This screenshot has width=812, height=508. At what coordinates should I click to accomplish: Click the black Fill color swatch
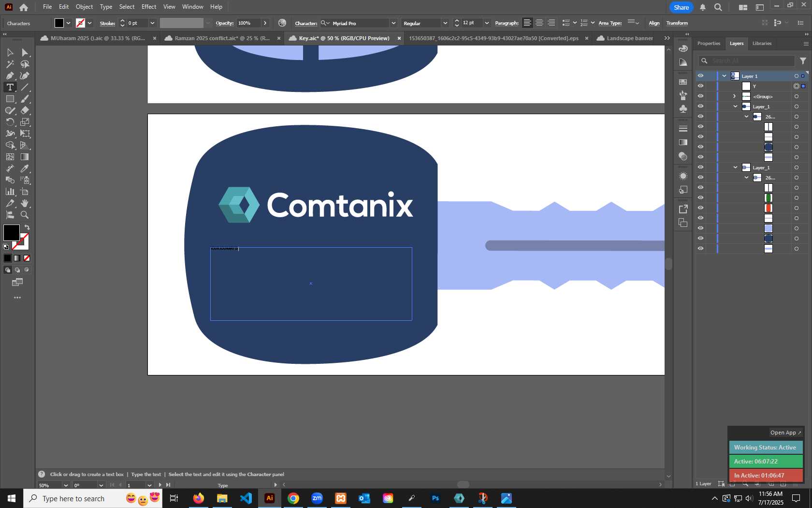(x=12, y=233)
